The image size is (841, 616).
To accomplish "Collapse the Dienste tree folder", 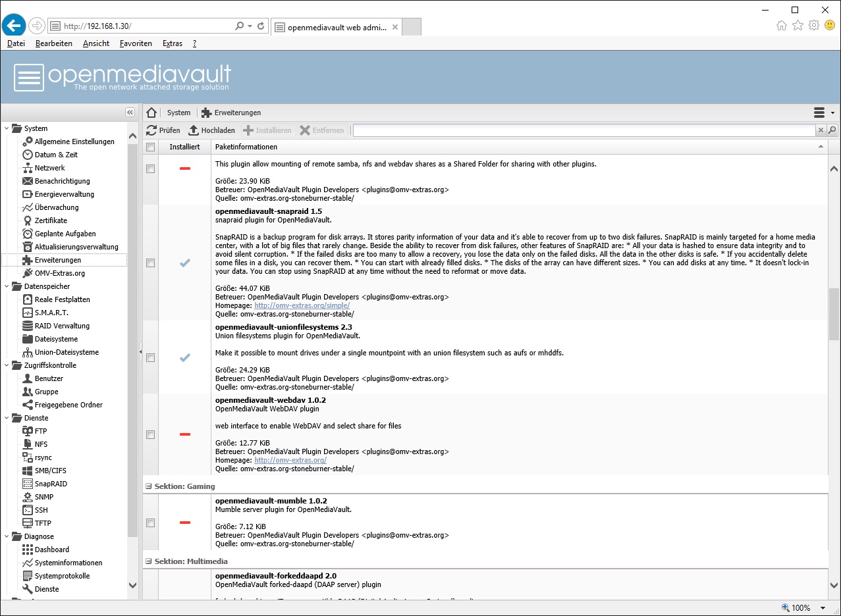I will pyautogui.click(x=7, y=418).
